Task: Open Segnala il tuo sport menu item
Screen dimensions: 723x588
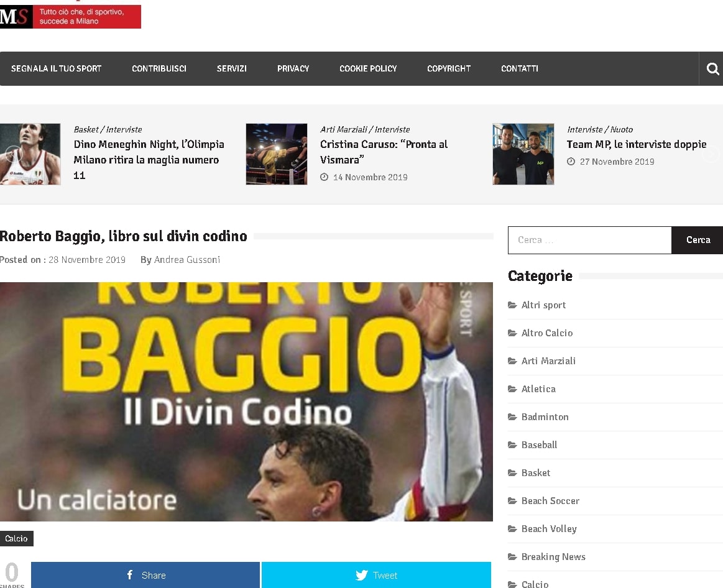Action: [x=56, y=69]
